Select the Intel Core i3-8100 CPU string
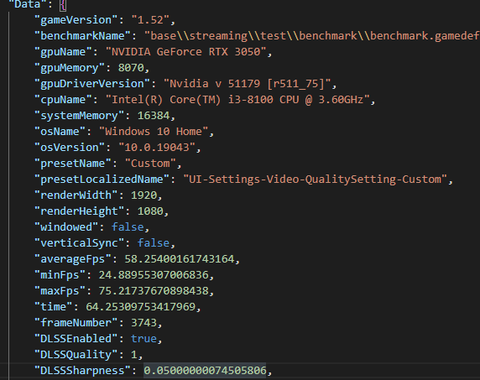 (x=238, y=100)
